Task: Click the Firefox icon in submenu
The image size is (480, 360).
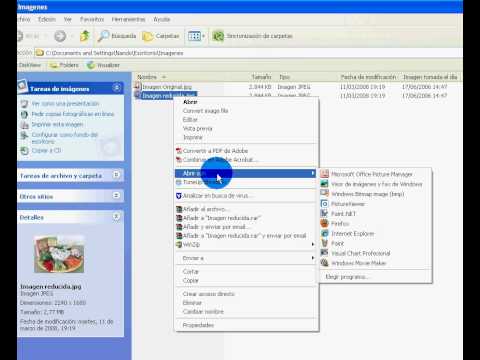Action: pos(324,223)
